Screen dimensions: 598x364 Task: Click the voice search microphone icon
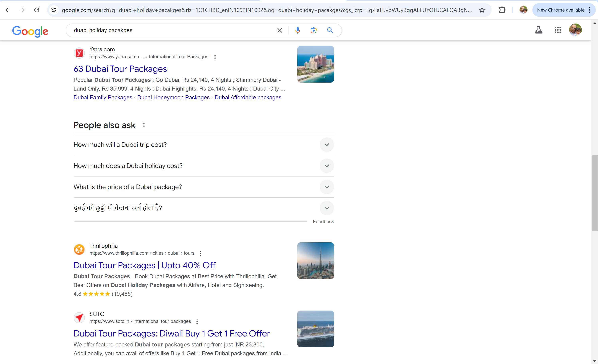298,30
